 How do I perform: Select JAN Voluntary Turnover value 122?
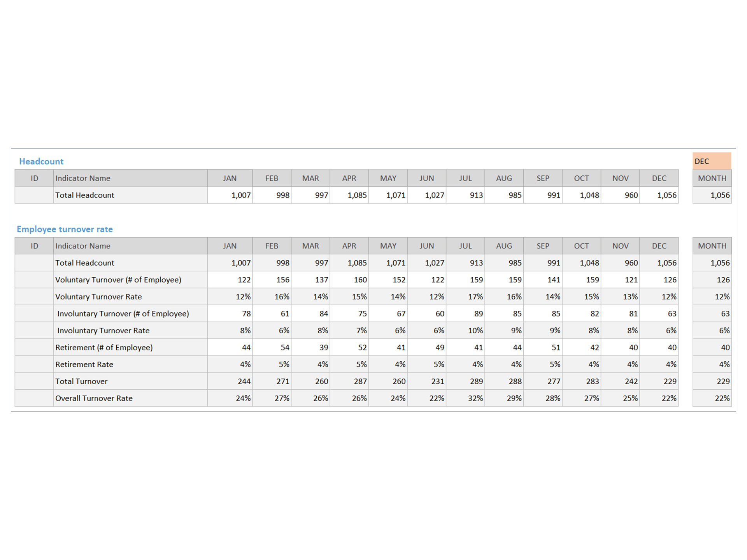point(230,280)
